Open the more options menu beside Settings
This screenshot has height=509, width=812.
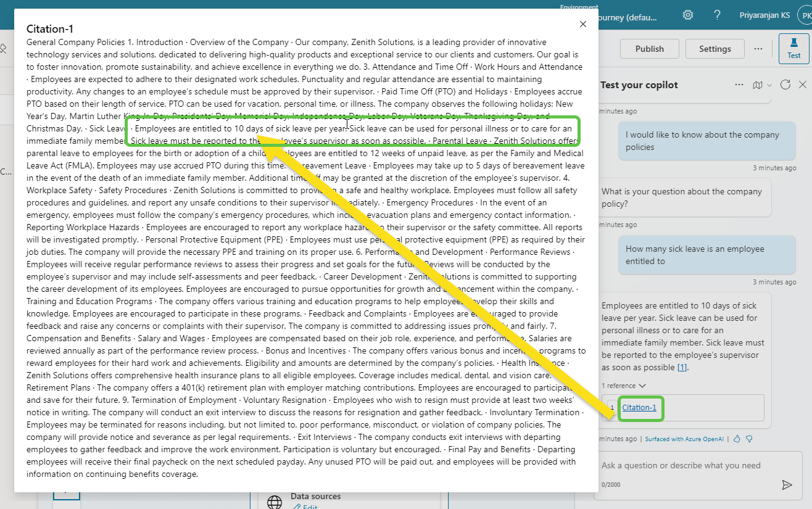[758, 49]
